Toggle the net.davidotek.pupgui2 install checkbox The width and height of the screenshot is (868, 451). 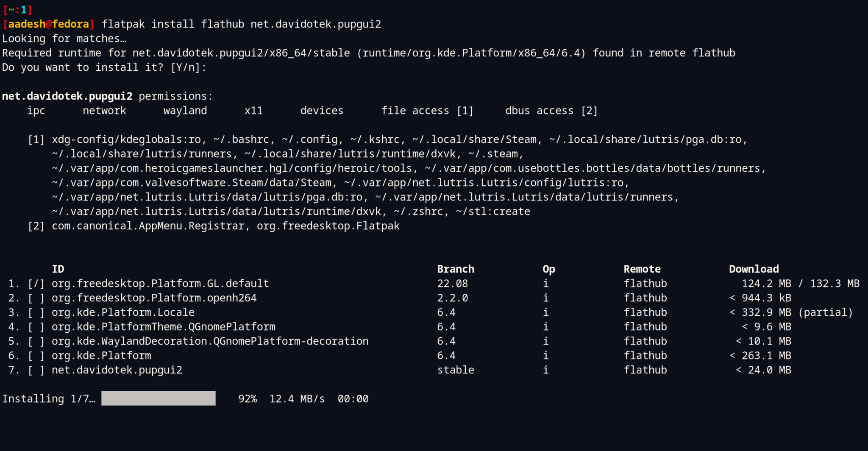point(36,370)
